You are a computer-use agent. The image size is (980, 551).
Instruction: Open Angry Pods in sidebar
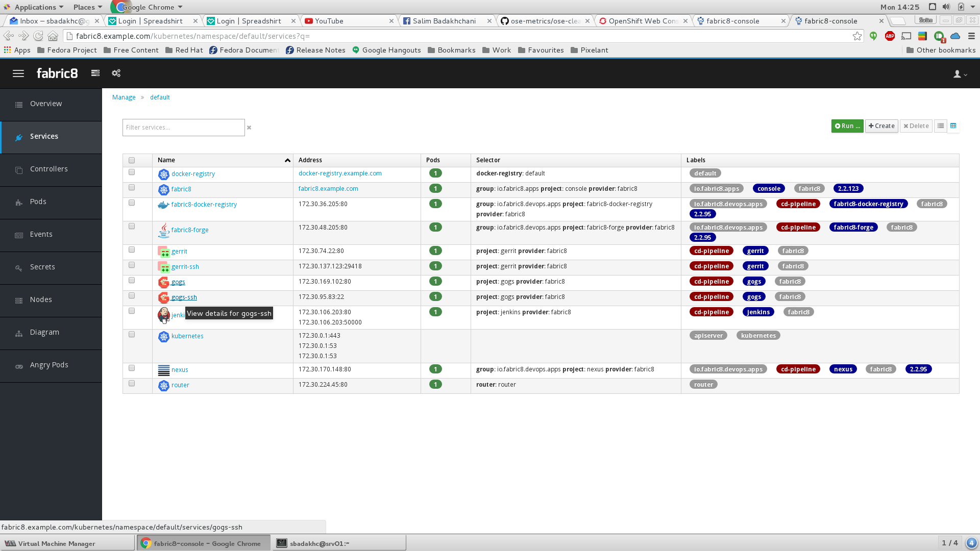tap(51, 365)
